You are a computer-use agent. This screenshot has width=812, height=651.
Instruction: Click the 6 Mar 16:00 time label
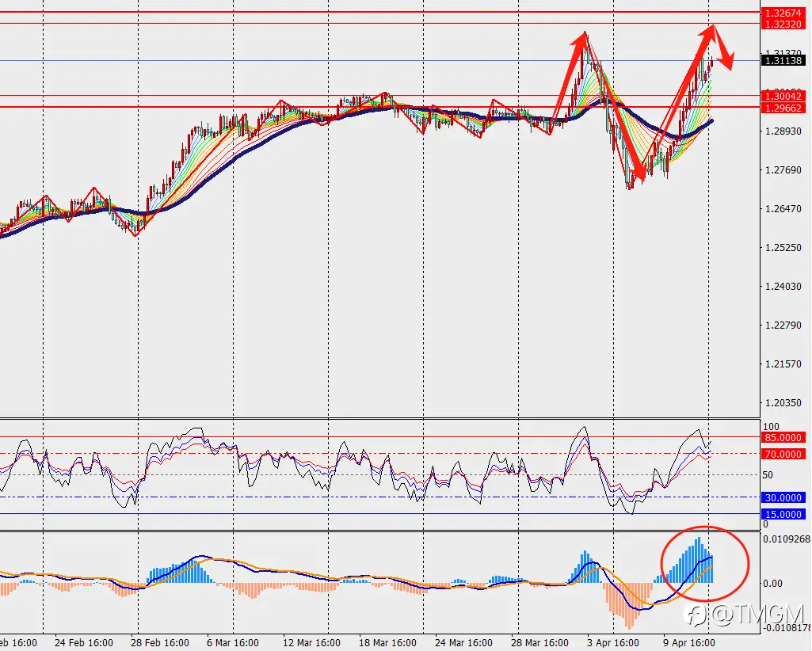tap(233, 643)
